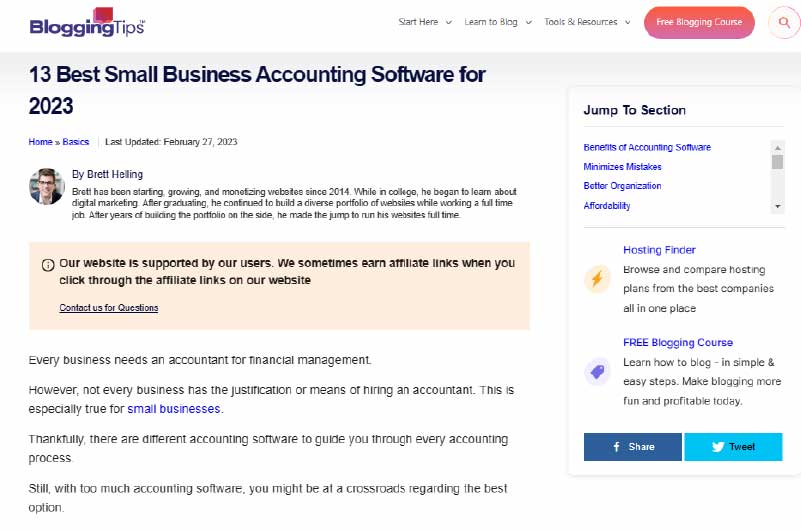Click Brett Helling's author photo
Viewport: 801px width, 531px height.
coord(46,187)
